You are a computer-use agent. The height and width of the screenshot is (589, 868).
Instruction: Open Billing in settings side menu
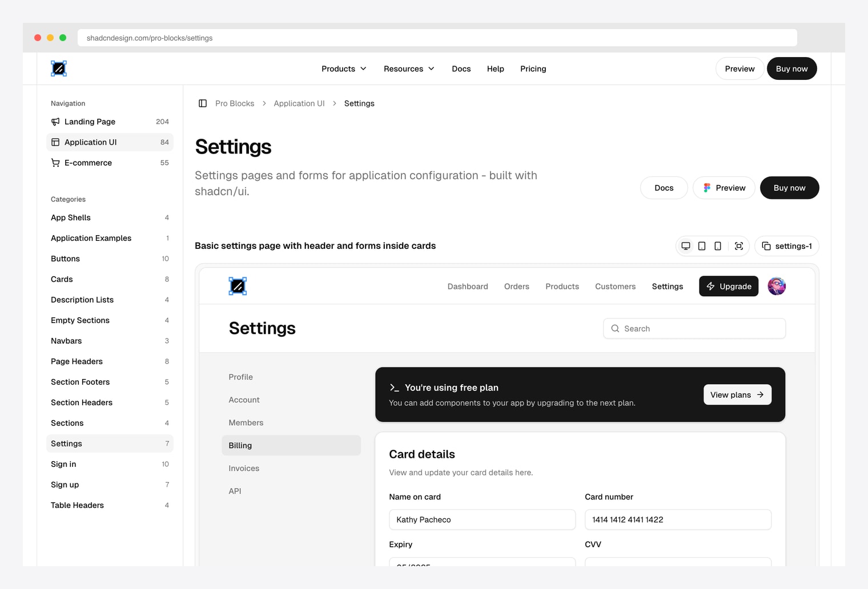coord(291,445)
